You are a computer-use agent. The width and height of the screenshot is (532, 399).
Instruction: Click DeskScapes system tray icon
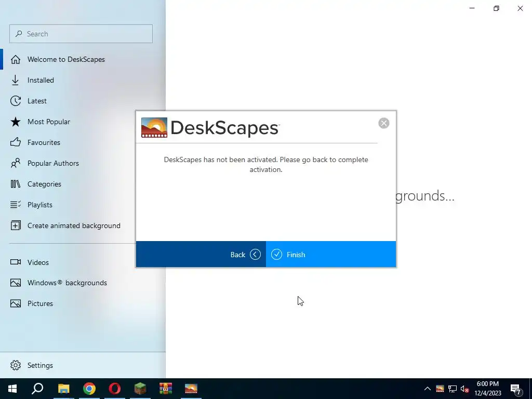click(440, 389)
